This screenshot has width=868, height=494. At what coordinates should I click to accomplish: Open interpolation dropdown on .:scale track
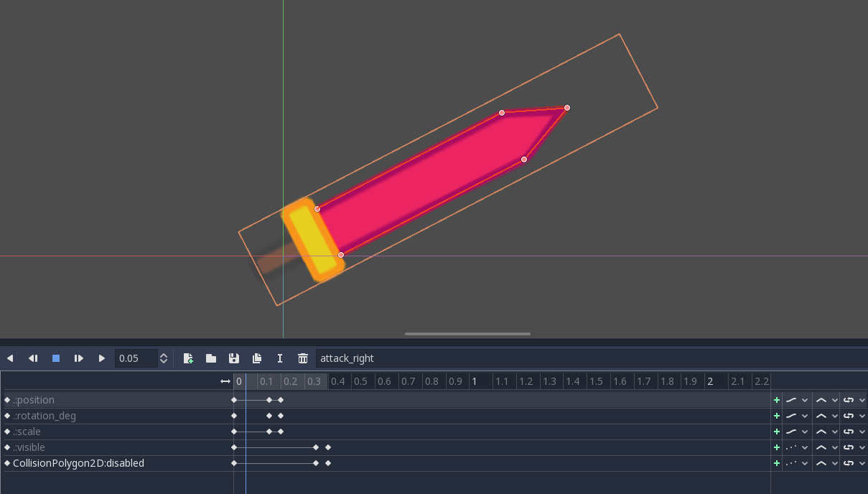[826, 432]
